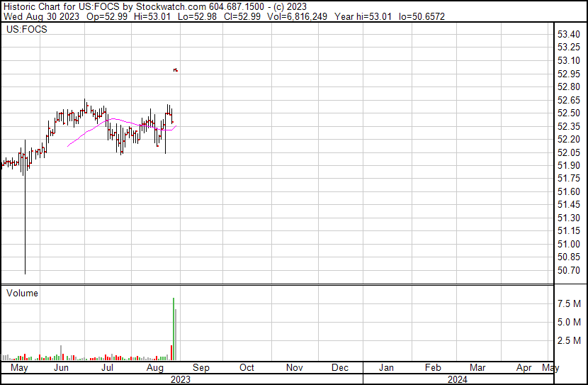The height and width of the screenshot is (385, 588).
Task: Click the Mar month label
Action: pyautogui.click(x=477, y=367)
